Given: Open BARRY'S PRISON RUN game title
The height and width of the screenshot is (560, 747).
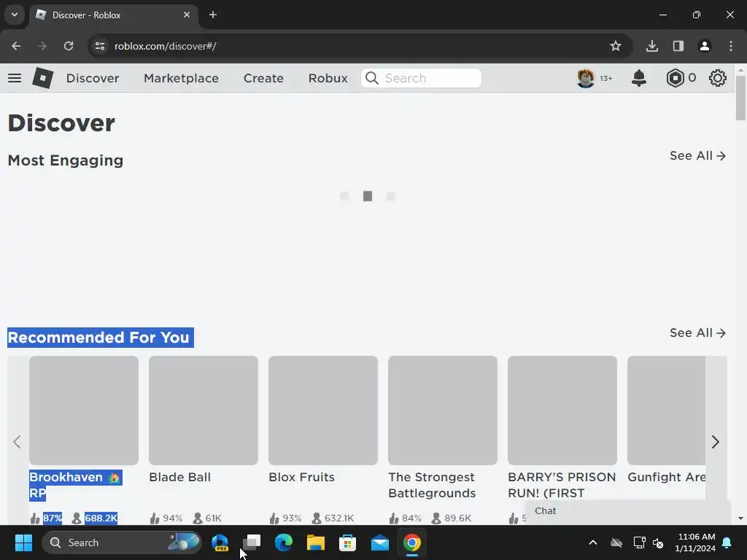Looking at the screenshot, I should click(562, 485).
